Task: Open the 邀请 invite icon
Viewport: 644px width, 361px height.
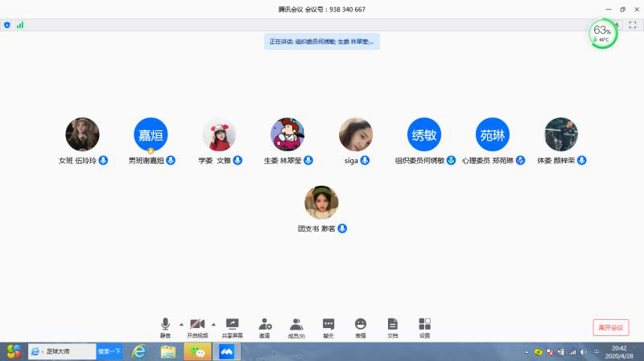Action: (265, 326)
